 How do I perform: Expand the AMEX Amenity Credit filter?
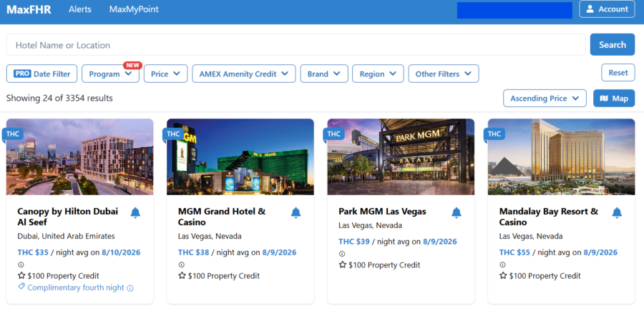tap(244, 74)
